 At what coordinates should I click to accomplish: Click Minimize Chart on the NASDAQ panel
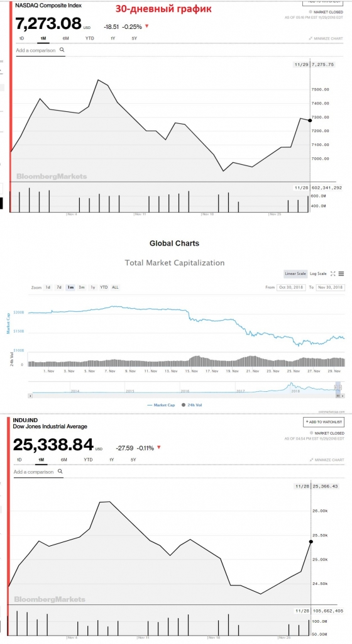click(326, 38)
